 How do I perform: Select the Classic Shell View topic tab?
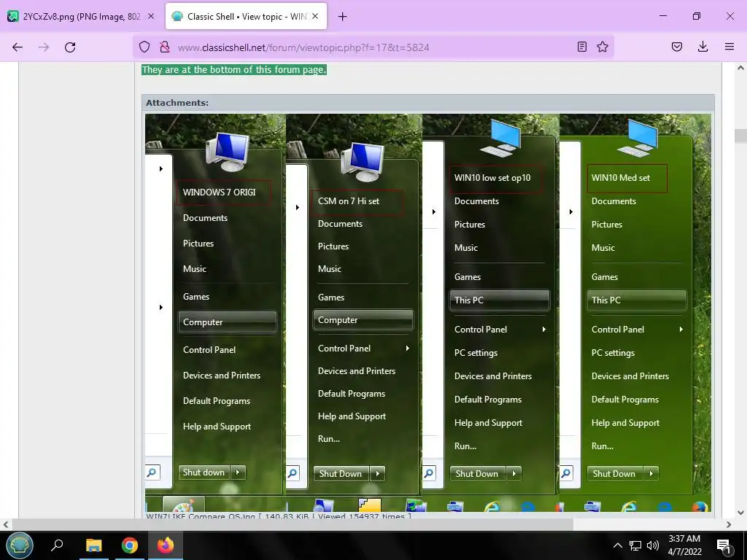246,17
